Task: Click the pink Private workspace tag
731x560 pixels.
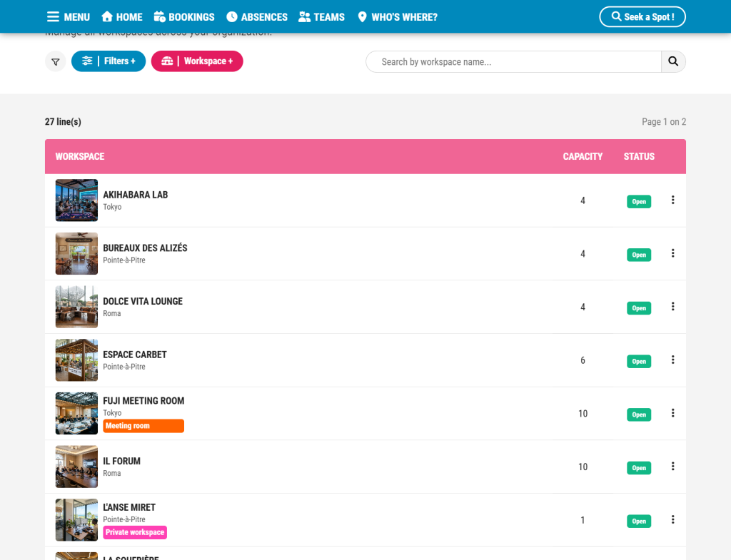Action: [135, 532]
